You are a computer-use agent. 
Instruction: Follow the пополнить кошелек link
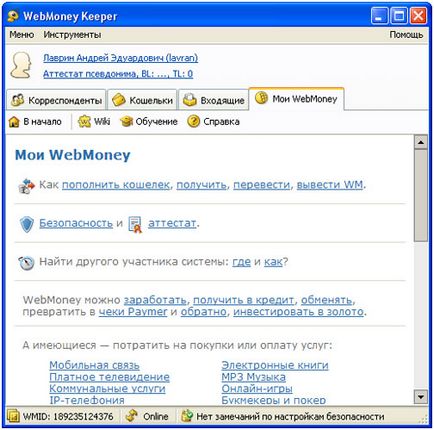pos(116,185)
